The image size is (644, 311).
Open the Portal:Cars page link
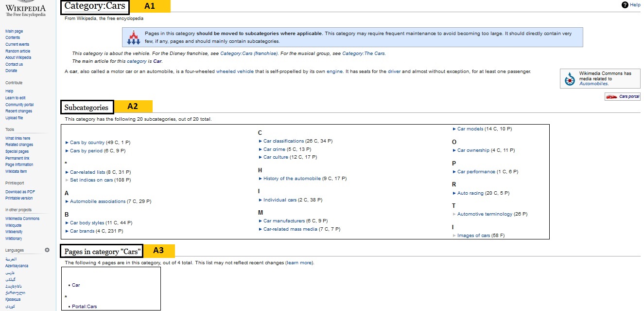84,307
